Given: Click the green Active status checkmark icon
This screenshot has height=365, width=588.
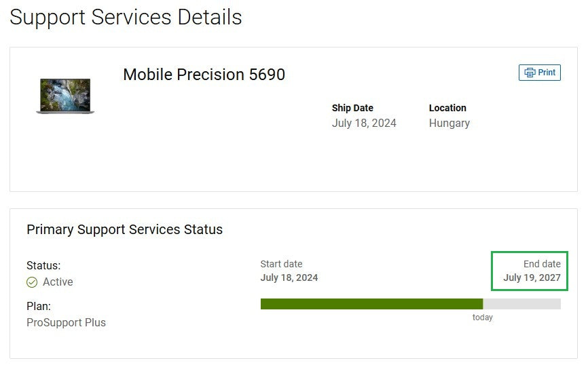Looking at the screenshot, I should pyautogui.click(x=32, y=282).
